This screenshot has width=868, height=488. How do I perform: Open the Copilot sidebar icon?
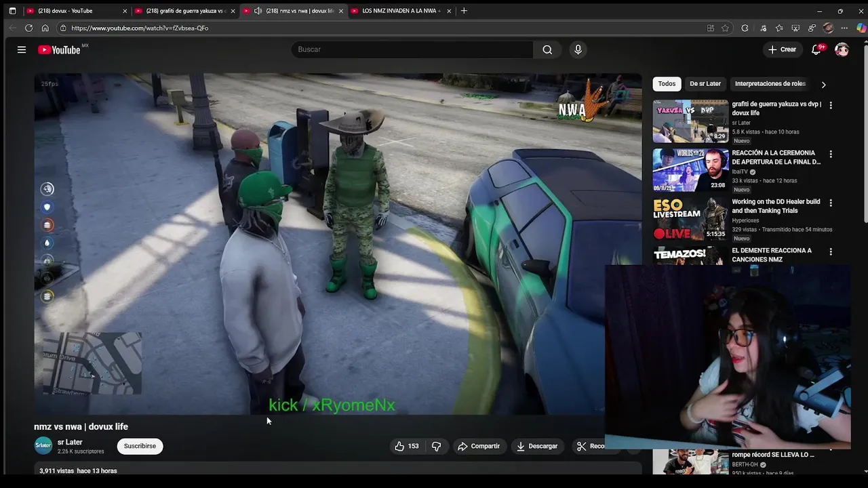[861, 28]
